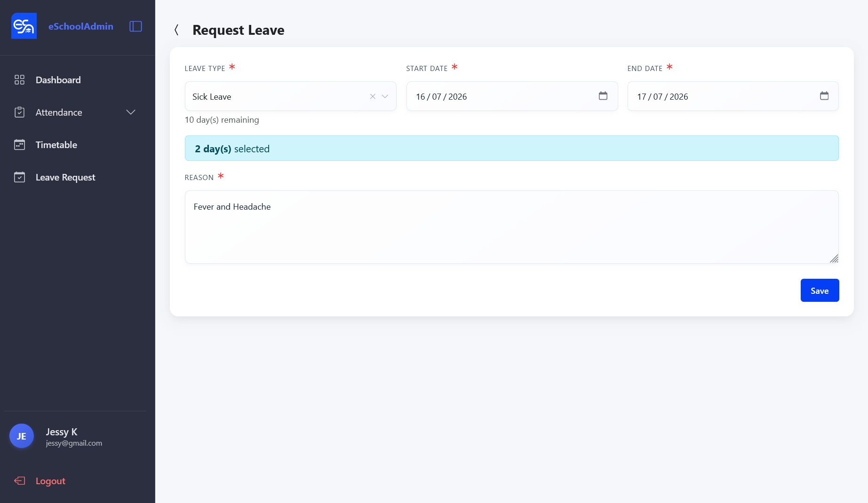Click the REASON label
Viewport: 868px width, 503px height.
click(199, 178)
